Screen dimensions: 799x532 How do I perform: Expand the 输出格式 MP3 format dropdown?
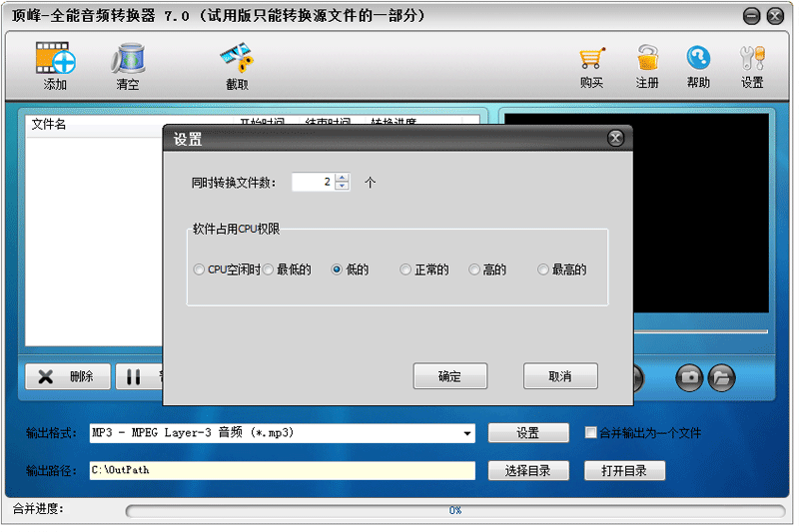tap(466, 434)
